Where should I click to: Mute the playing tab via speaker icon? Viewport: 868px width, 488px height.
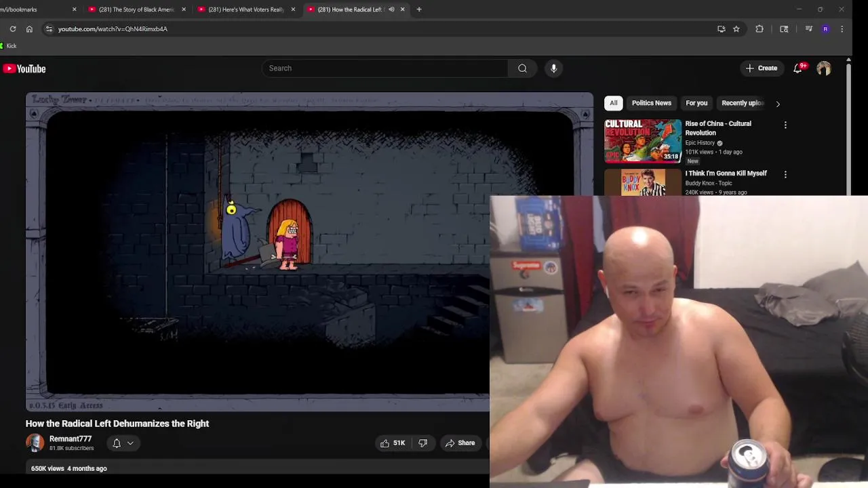point(391,9)
